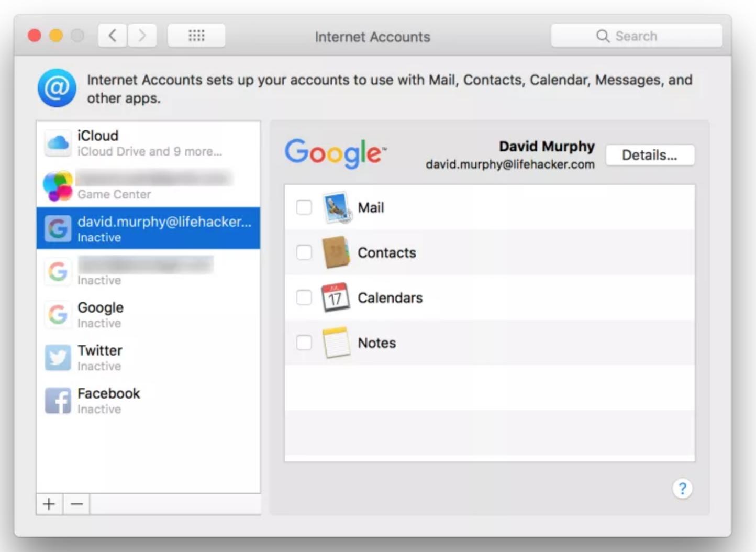Select the iCloud account row
The height and width of the screenshot is (552, 756).
pos(148,143)
